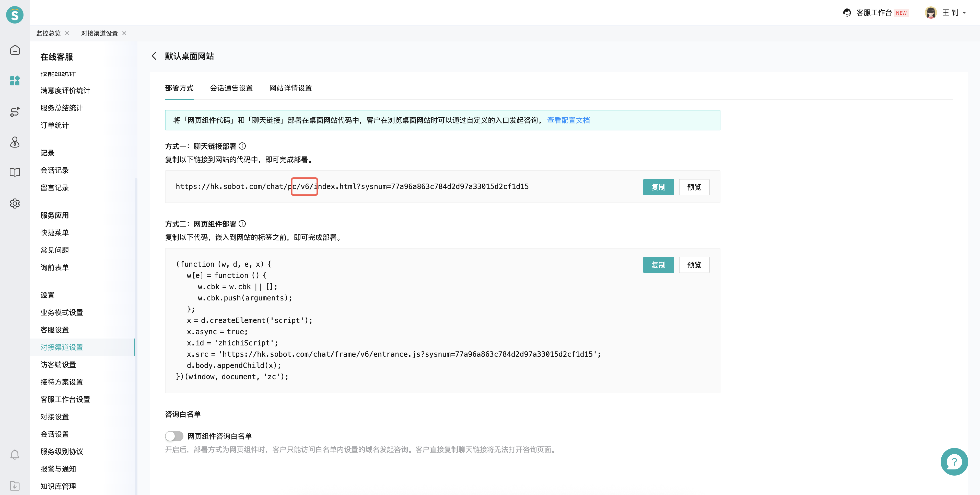This screenshot has width=980, height=495.
Task: Select 访客端设置 in the left menu
Action: click(58, 364)
